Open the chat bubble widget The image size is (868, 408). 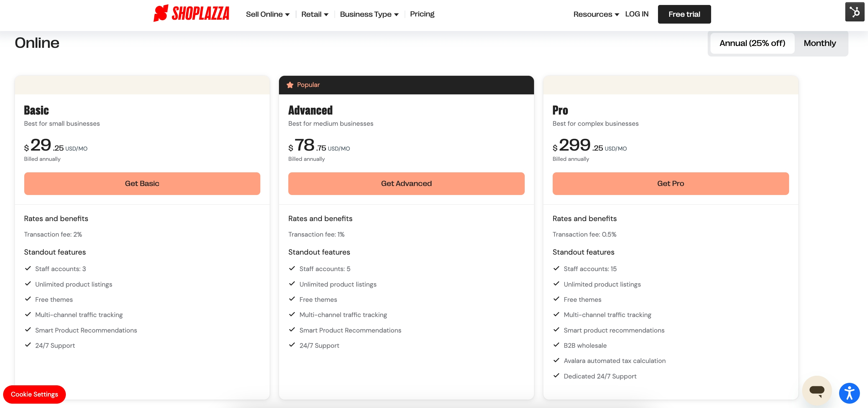[x=816, y=390]
